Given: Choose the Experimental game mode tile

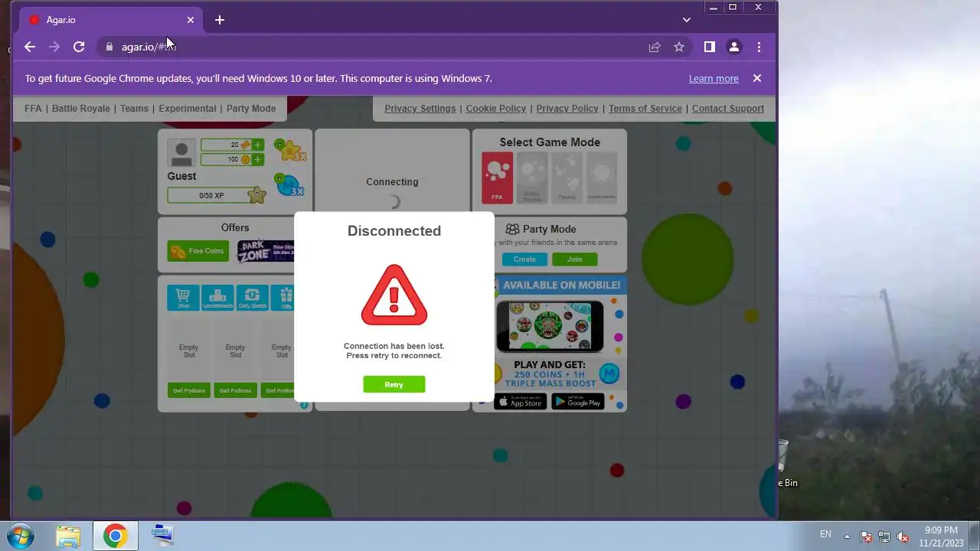Looking at the screenshot, I should click(601, 178).
